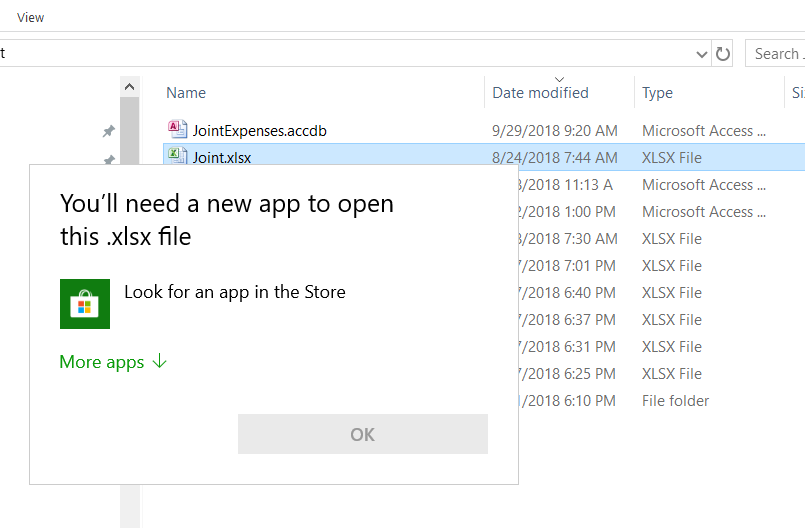Sort files by Name column

[186, 93]
